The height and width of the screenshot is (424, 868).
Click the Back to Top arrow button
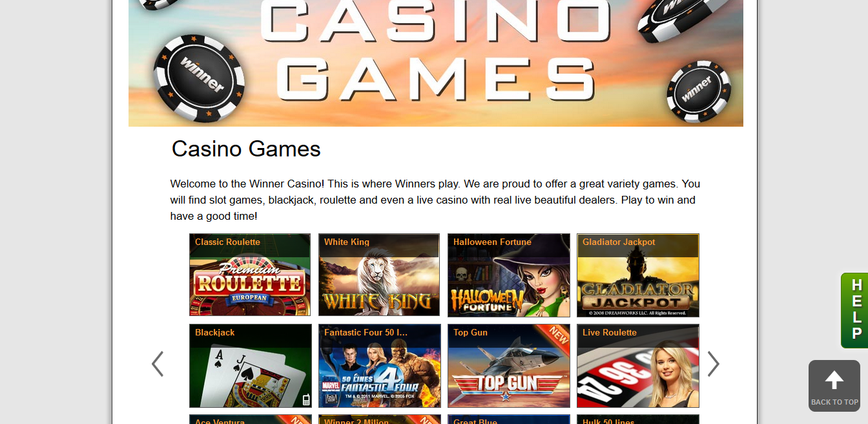(834, 386)
